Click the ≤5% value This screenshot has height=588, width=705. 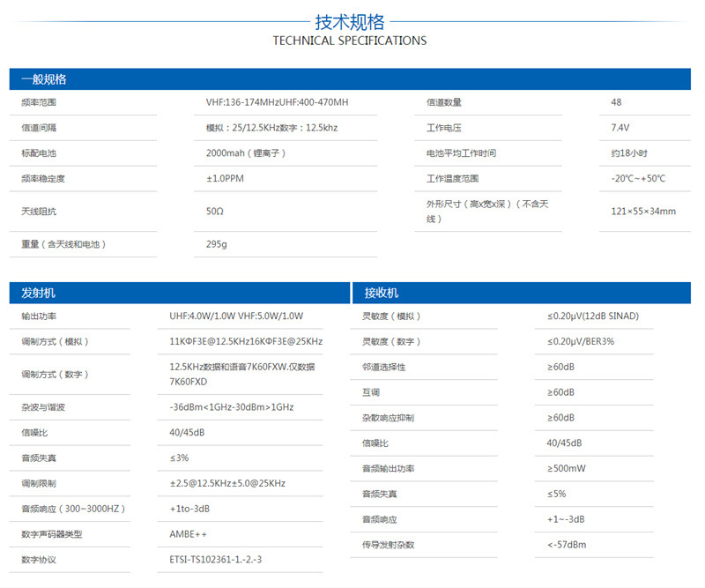pyautogui.click(x=556, y=494)
